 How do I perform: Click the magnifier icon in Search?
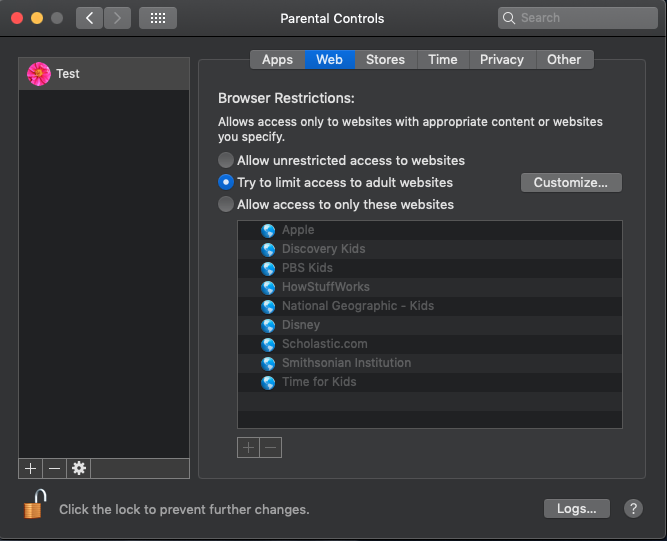click(509, 18)
